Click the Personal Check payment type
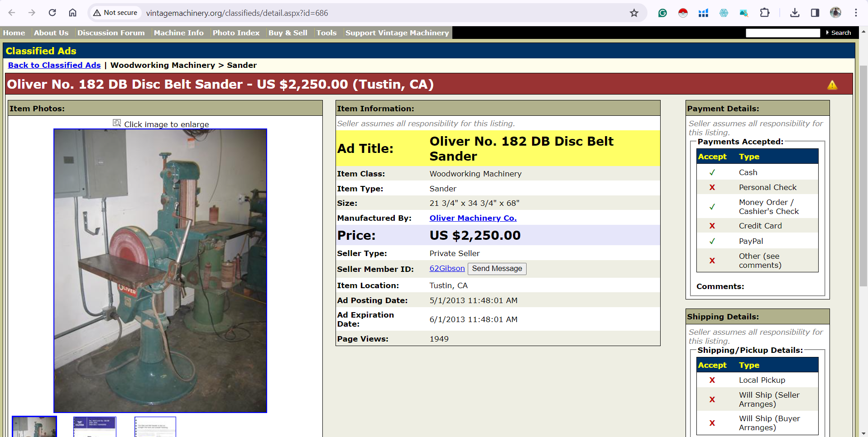868x437 pixels. click(767, 187)
